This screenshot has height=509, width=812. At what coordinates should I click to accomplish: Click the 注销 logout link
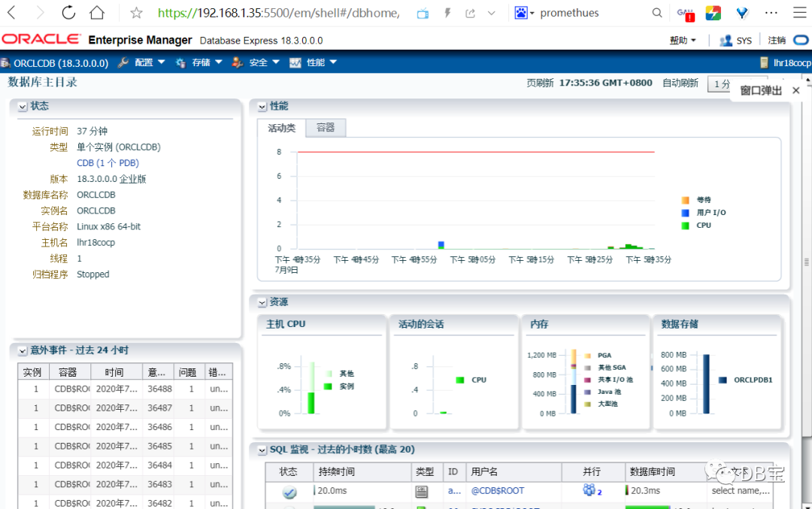776,41
